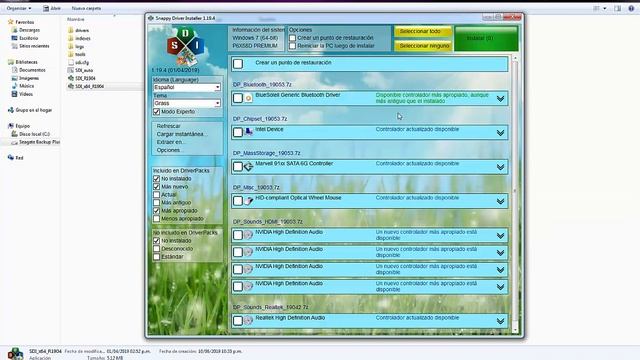This screenshot has height=360, width=640.
Task: Open the Tema Grass dropdown
Action: [x=187, y=103]
